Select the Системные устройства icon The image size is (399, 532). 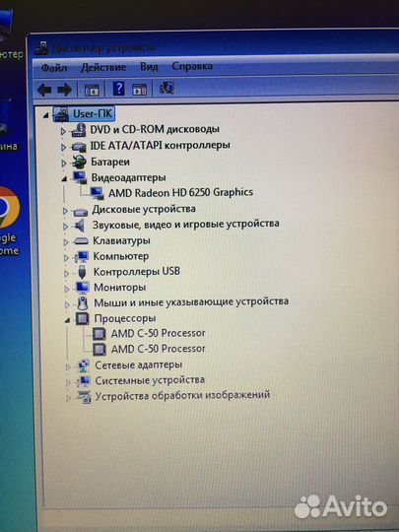(84, 381)
